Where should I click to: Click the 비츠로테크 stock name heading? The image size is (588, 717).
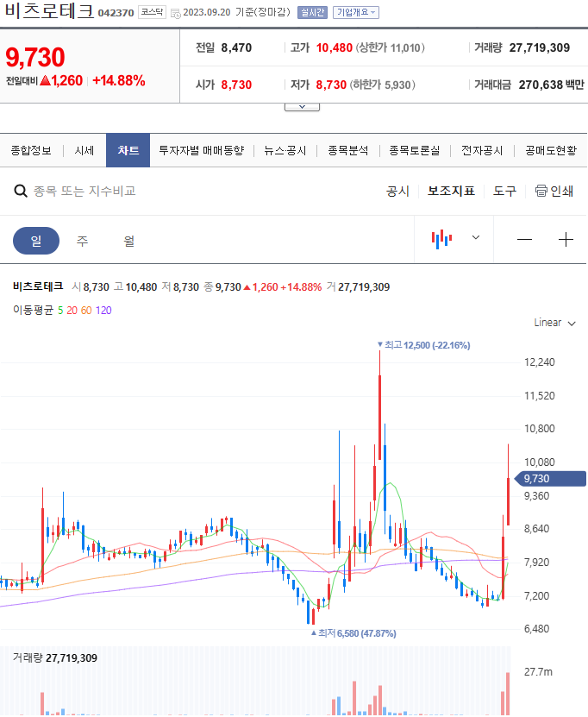tap(49, 11)
